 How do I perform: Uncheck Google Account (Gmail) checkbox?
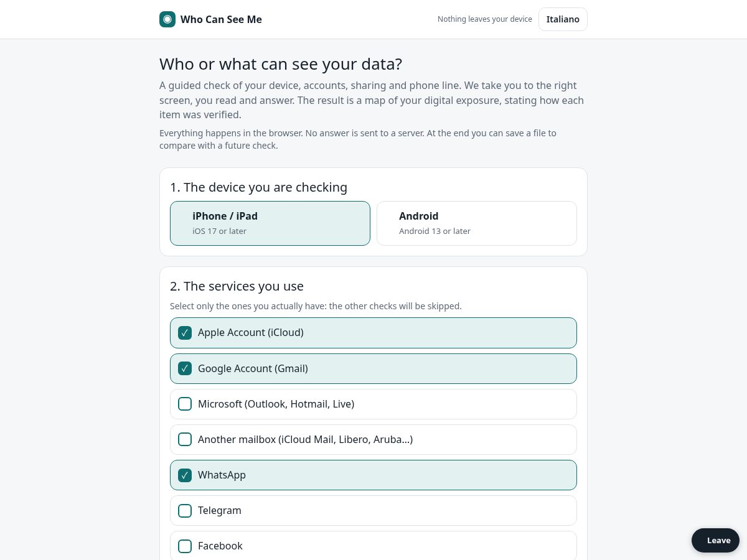tap(185, 368)
